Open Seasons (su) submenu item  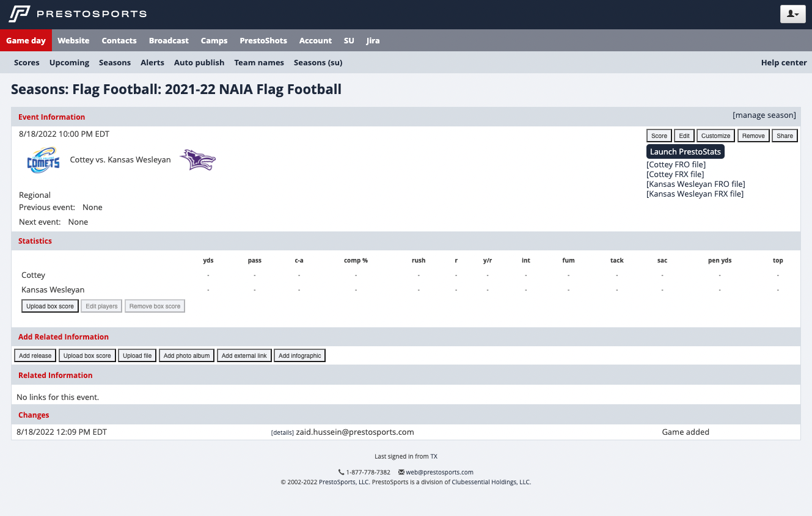(x=318, y=62)
